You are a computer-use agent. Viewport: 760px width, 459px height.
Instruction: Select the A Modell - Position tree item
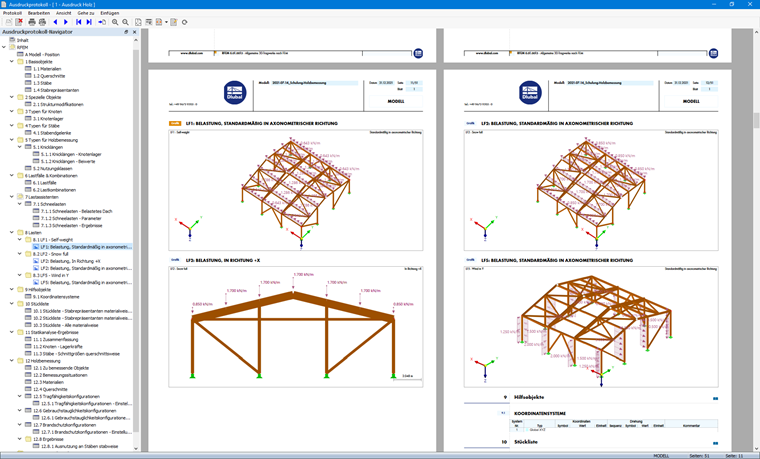point(42,55)
